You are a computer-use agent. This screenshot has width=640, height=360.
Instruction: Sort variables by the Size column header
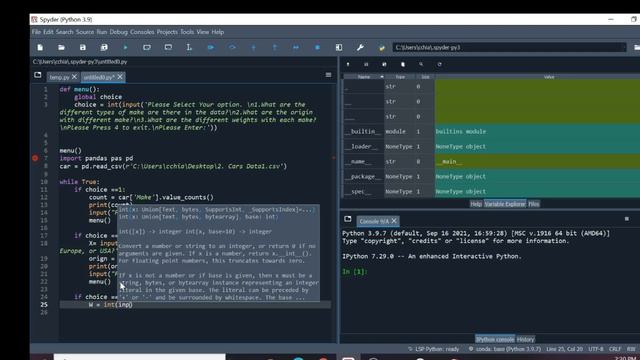(425, 77)
